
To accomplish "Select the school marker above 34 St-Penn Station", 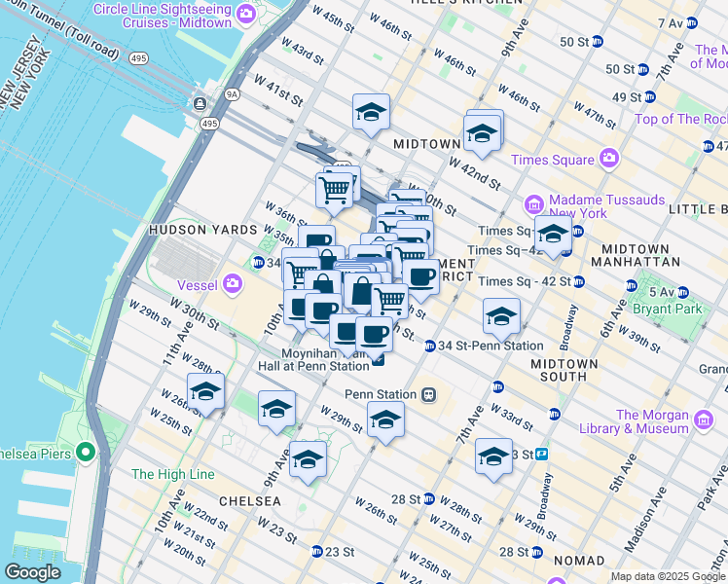I will tap(501, 319).
